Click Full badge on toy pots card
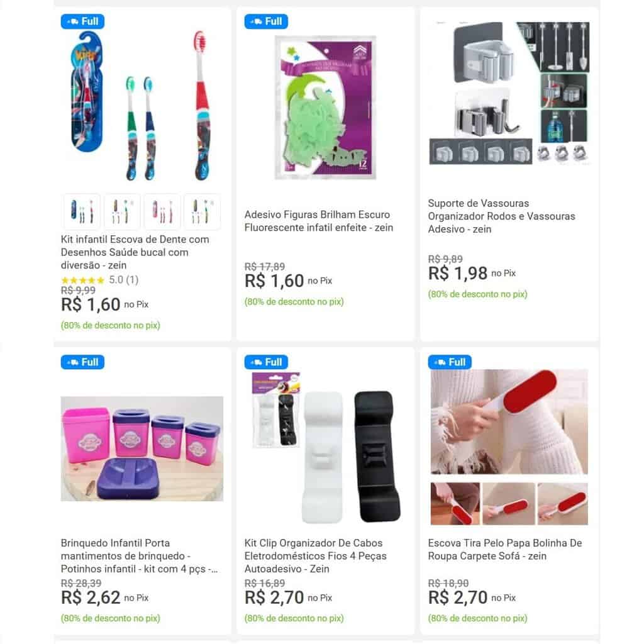The height and width of the screenshot is (644, 644). pyautogui.click(x=82, y=362)
